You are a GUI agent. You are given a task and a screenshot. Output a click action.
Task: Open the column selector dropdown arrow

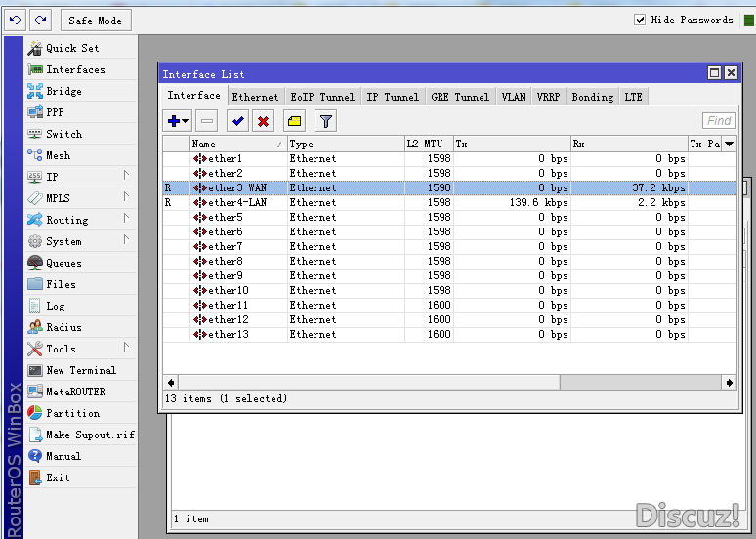click(729, 144)
